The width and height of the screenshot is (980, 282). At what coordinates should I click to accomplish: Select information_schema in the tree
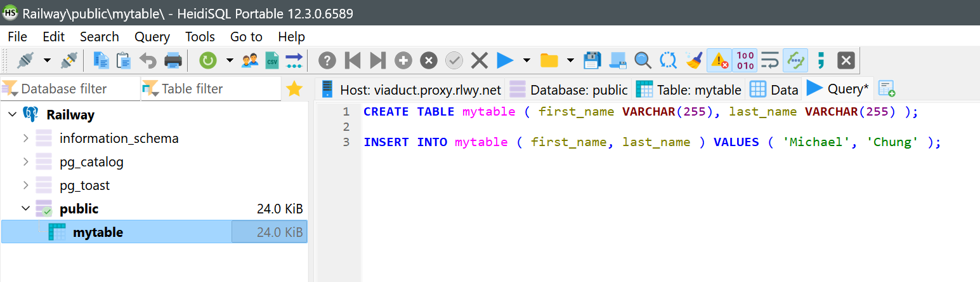point(119,138)
